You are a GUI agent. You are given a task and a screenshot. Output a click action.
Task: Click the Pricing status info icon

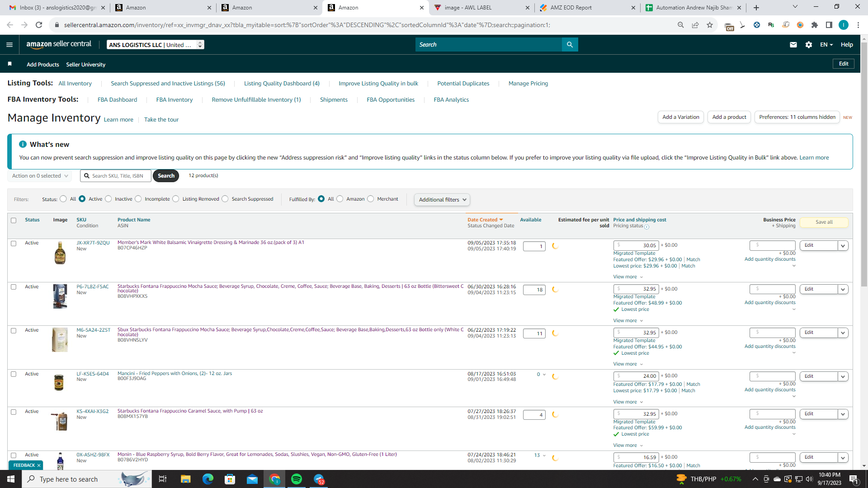tap(646, 227)
